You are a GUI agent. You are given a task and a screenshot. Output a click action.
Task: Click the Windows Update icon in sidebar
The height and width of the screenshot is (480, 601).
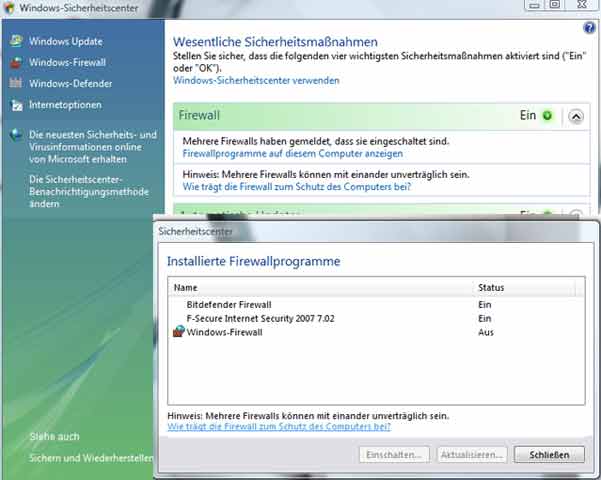[16, 41]
